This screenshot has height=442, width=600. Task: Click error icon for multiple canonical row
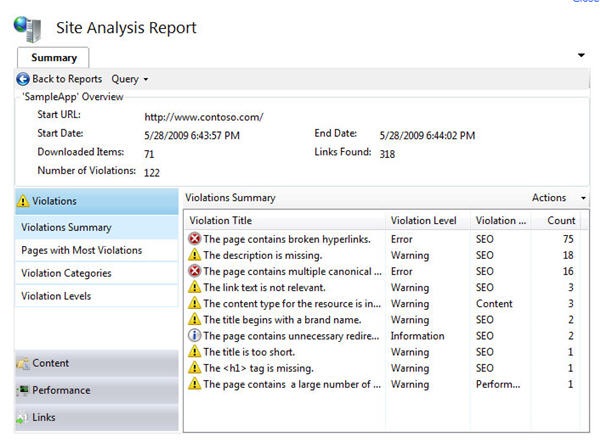194,271
